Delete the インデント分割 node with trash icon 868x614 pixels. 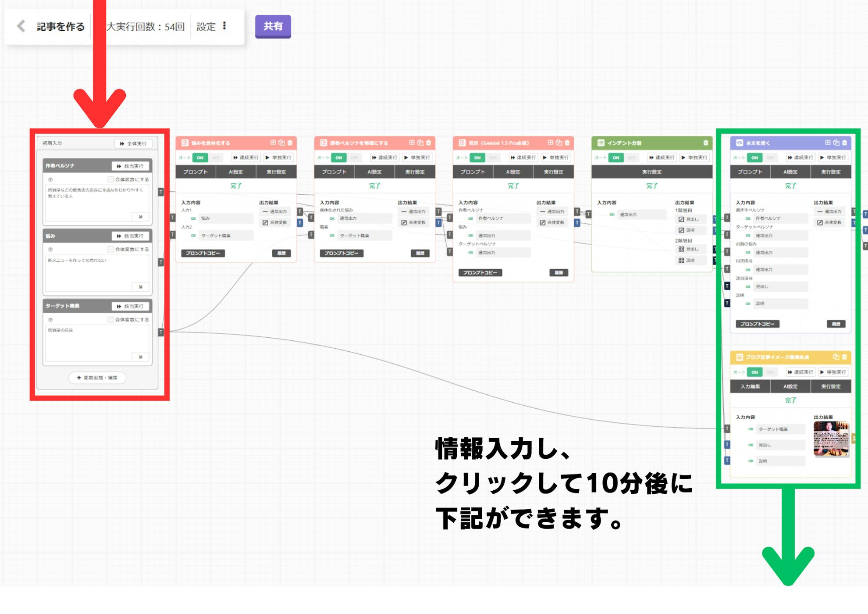click(705, 143)
